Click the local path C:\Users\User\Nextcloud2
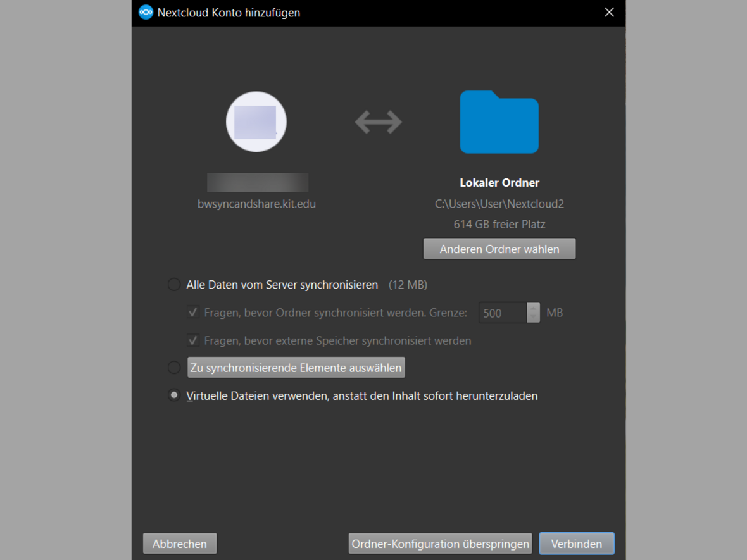747x560 pixels. tap(499, 204)
